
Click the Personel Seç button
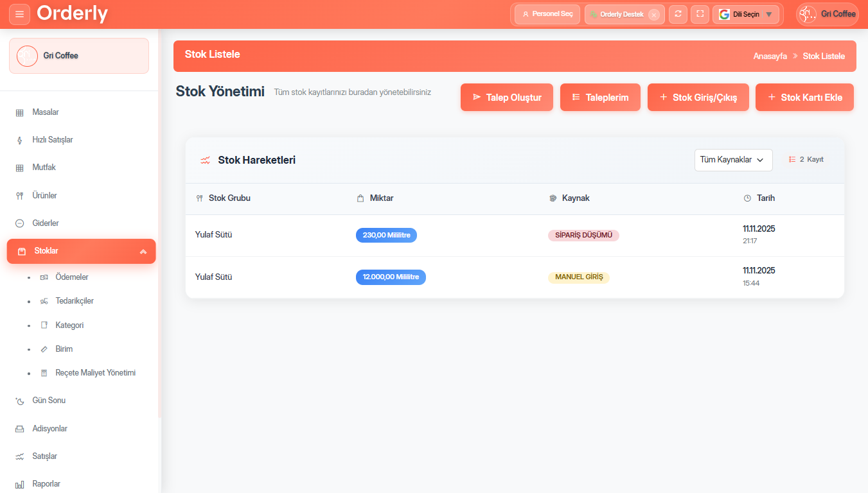547,14
